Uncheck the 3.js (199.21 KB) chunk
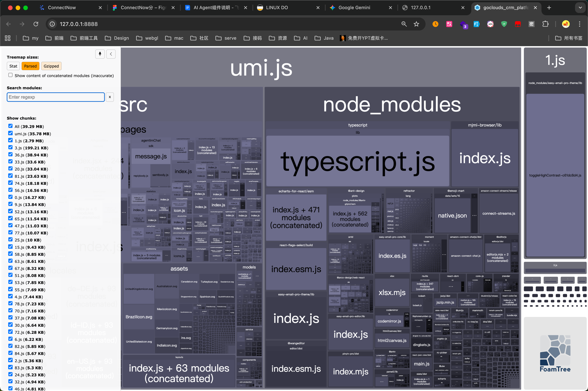 (x=10, y=147)
